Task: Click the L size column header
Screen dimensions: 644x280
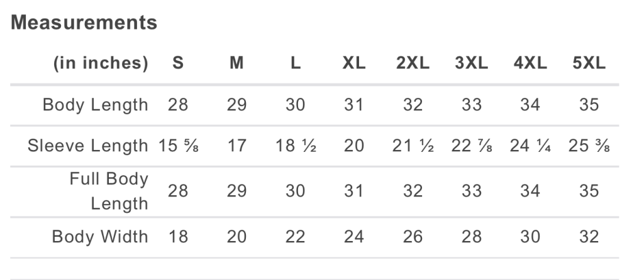Action: [x=296, y=63]
